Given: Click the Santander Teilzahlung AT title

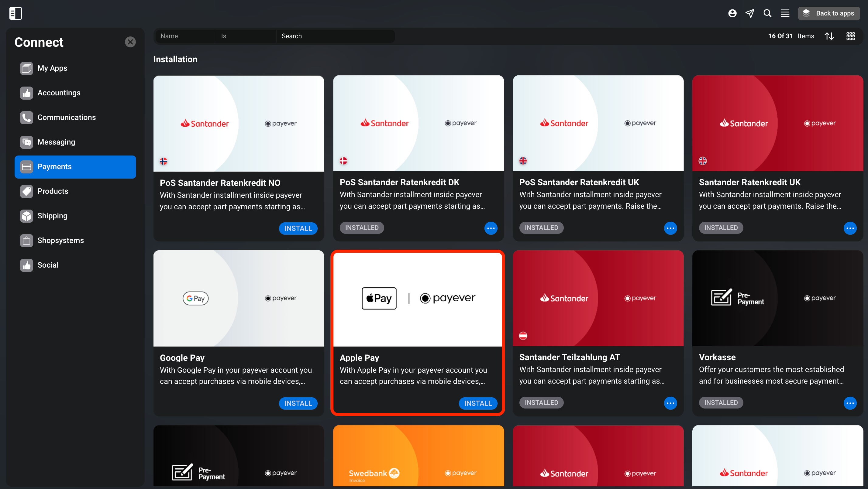Looking at the screenshot, I should pos(570,357).
